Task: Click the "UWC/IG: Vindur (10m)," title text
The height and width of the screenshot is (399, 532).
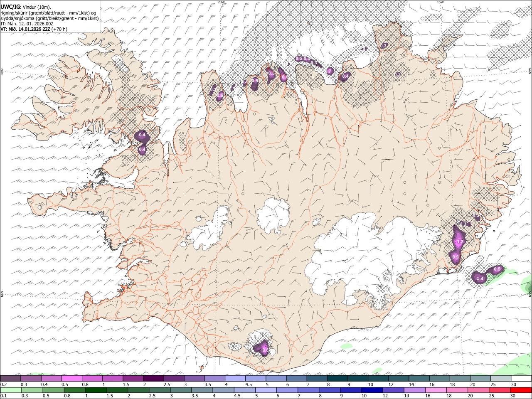Action: tap(26, 7)
